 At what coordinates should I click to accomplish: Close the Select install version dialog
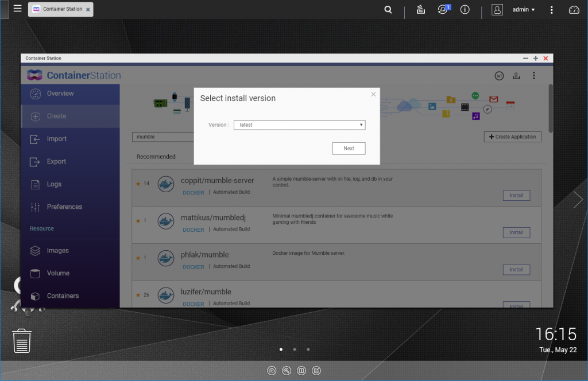[x=373, y=94]
